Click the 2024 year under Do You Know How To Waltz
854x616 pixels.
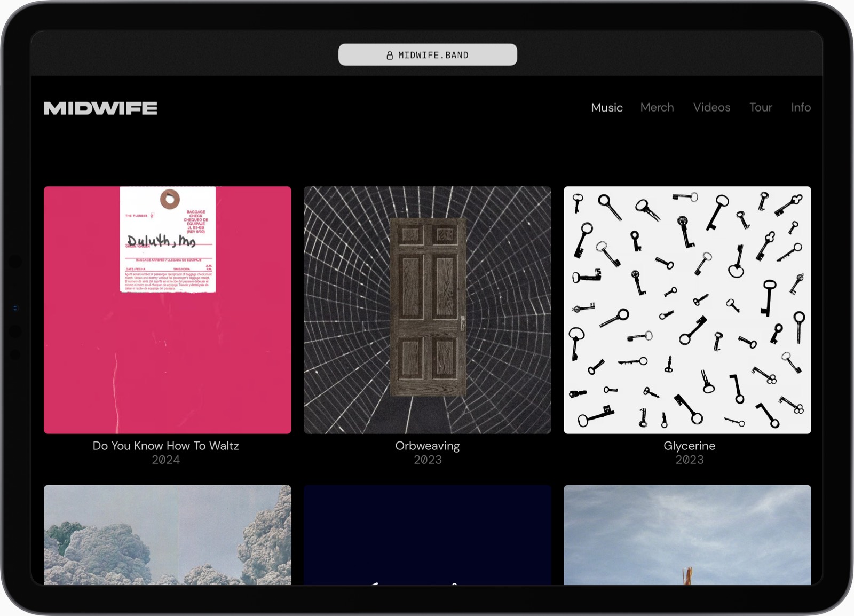click(x=166, y=460)
